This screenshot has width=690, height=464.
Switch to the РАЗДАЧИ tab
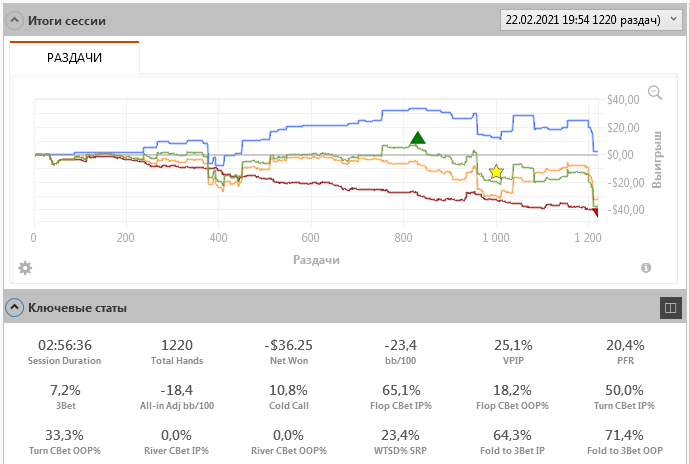click(75, 58)
